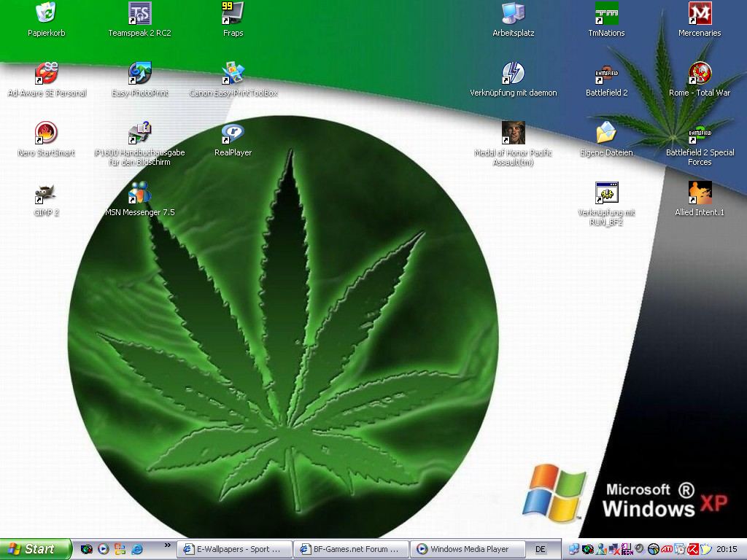This screenshot has width=747, height=560.
Task: Click the ATI tray icon
Action: tap(667, 549)
